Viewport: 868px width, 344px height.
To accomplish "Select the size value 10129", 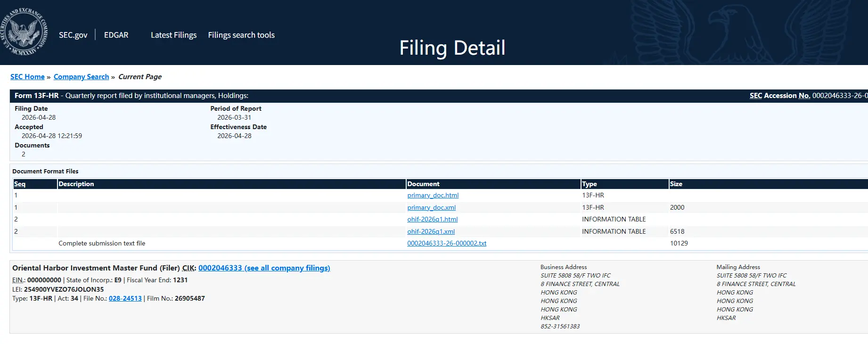I will click(679, 243).
